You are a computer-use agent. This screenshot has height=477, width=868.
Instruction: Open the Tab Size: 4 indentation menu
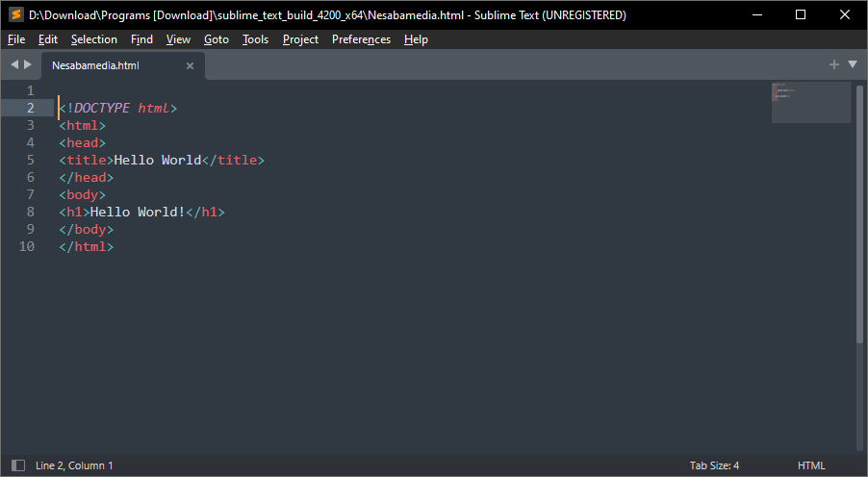tap(714, 465)
